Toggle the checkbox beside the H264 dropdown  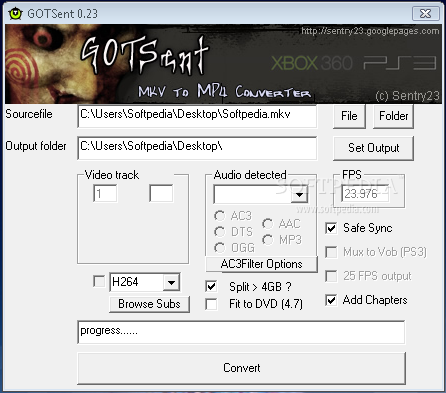pyautogui.click(x=99, y=281)
